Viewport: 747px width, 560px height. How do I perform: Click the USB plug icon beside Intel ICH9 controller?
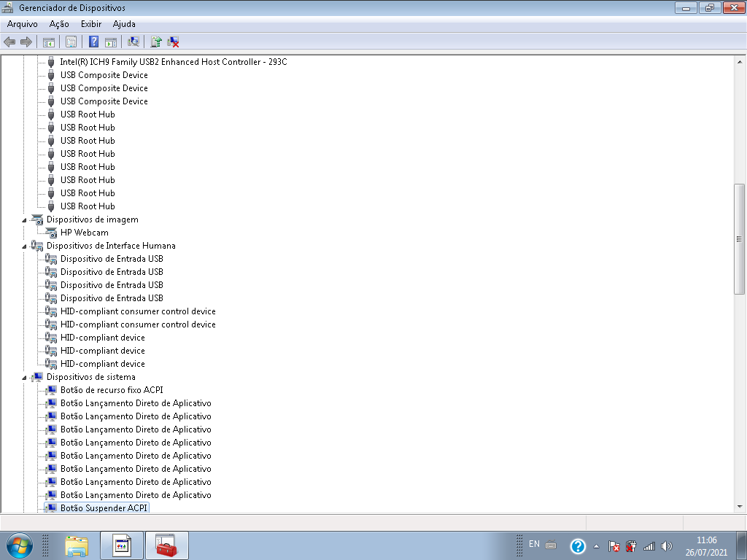click(x=51, y=62)
